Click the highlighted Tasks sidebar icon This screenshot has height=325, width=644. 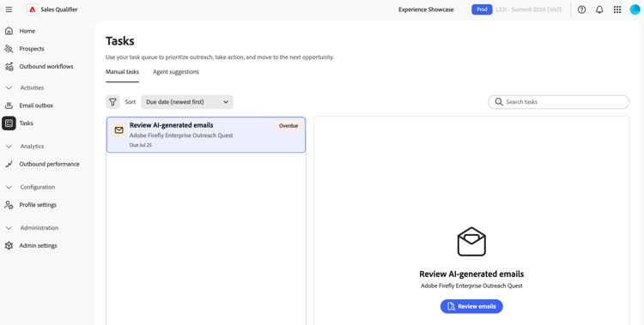click(9, 123)
